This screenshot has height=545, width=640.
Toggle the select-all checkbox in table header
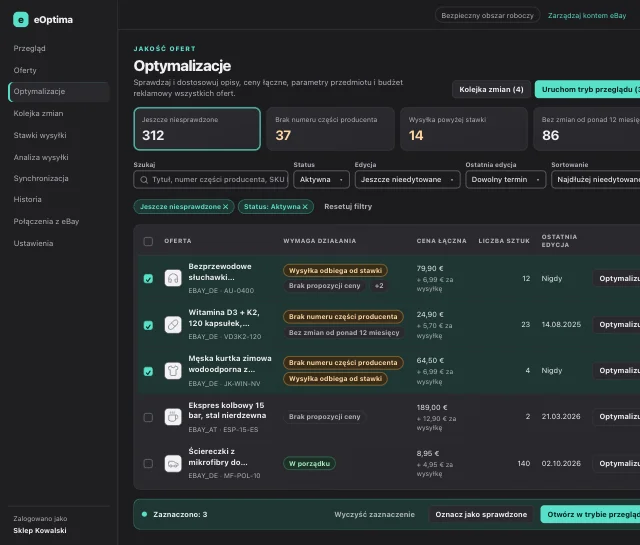pos(148,241)
